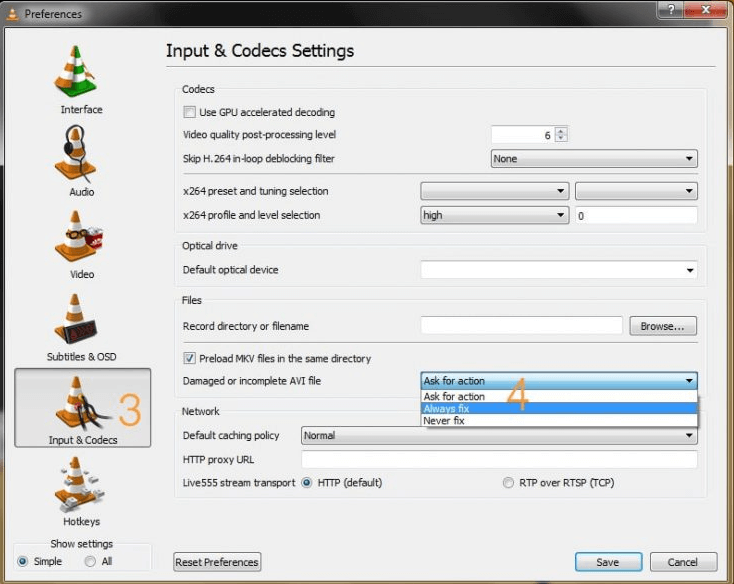Click the Save button
This screenshot has width=734, height=584.
(607, 562)
